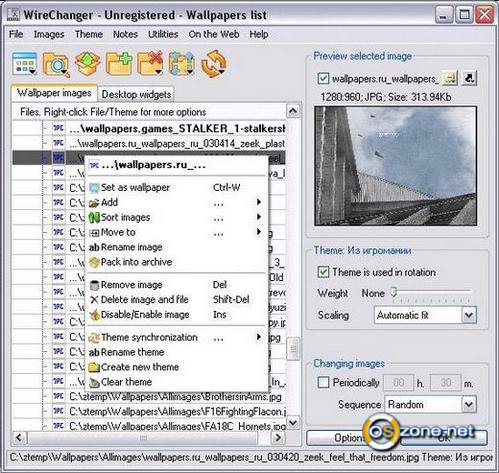Screen dimensions: 499x473
Task: Click the open box unpack toolbar icon
Action: (87, 63)
